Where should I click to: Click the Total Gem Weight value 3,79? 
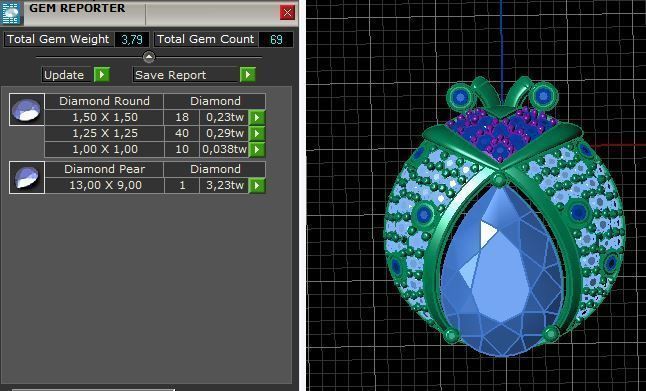pos(132,40)
